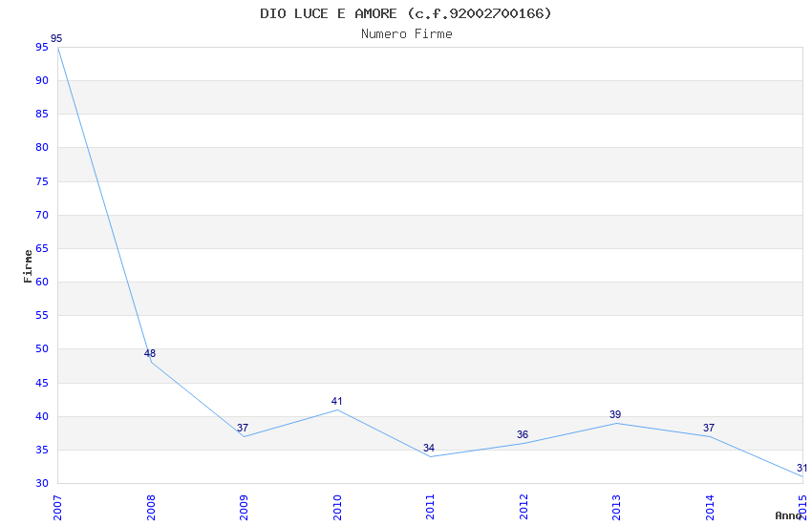Click the y-axis tick label 85
Viewport: 812px width, 525px height.
[x=42, y=114]
